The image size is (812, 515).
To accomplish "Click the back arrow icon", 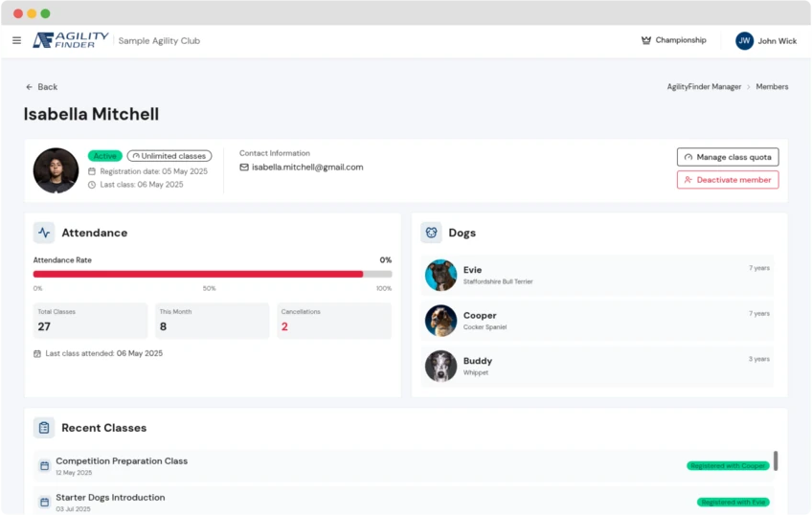I will pyautogui.click(x=29, y=87).
